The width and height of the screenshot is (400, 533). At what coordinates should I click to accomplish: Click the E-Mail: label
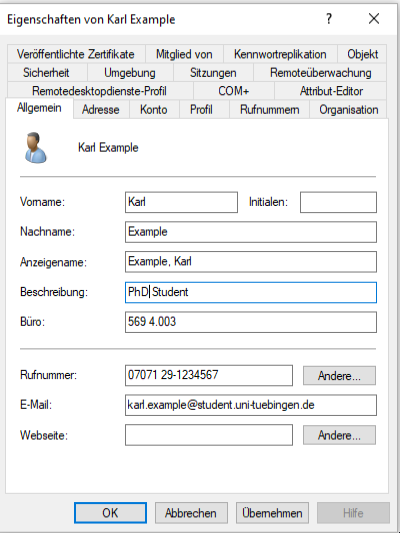click(36, 405)
